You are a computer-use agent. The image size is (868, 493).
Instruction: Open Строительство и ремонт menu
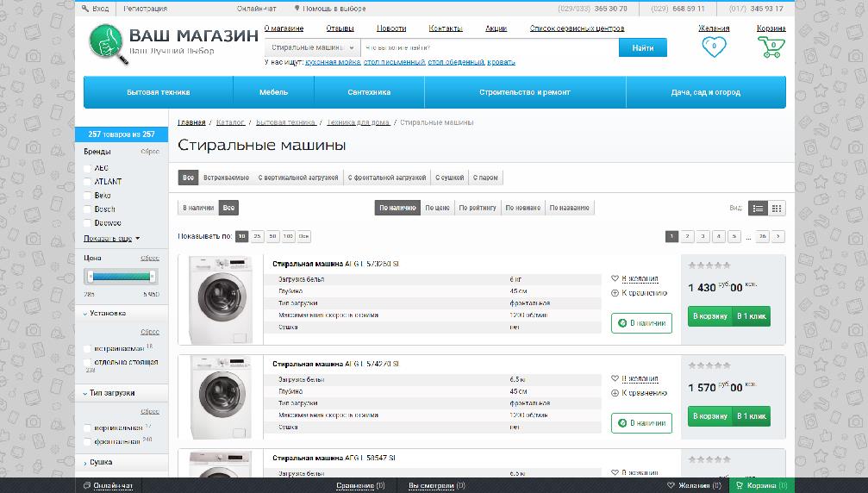(525, 92)
